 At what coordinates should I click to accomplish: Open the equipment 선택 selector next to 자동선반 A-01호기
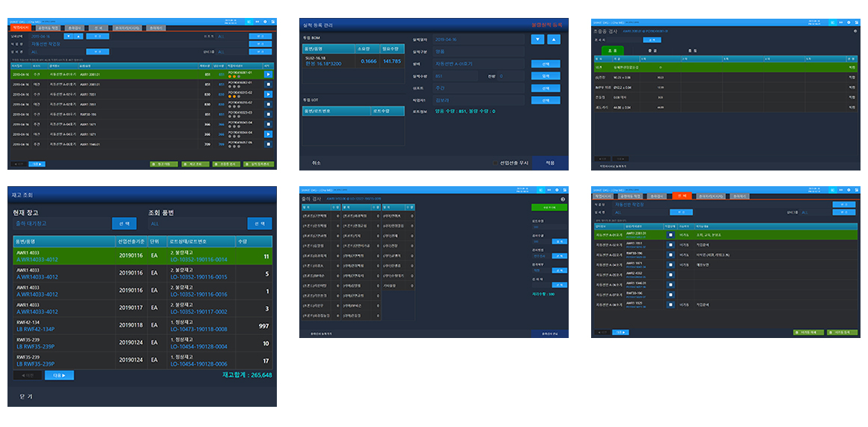click(545, 64)
